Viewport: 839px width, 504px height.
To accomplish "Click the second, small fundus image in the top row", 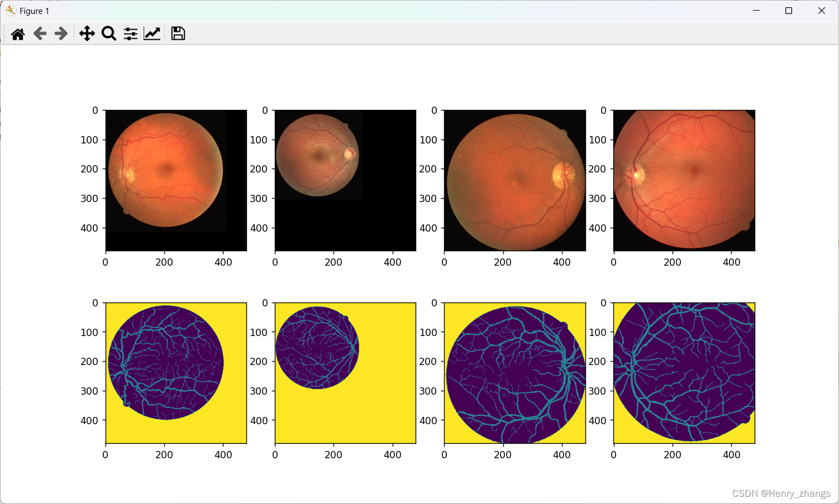I will pyautogui.click(x=345, y=180).
